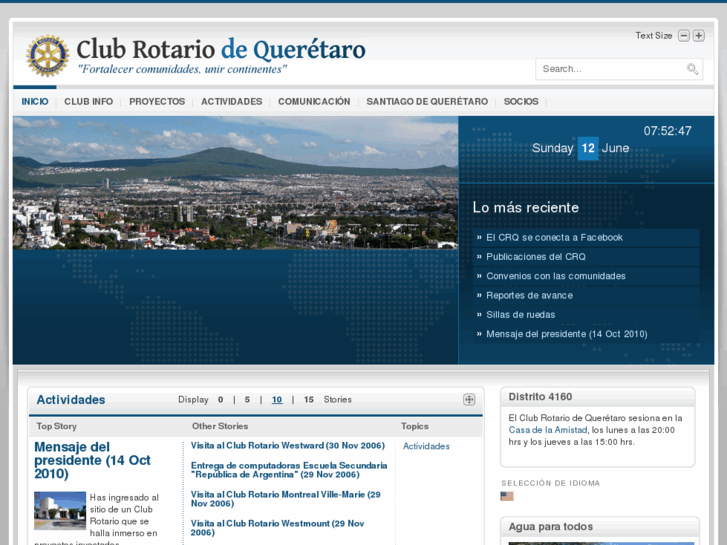Open the 'Casa de la Amistad' link
Viewport: 727px width, 545px height.
point(548,430)
